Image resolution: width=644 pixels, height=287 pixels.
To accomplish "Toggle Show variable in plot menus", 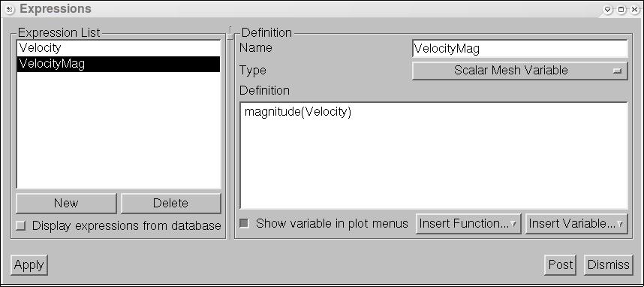I will click(245, 224).
